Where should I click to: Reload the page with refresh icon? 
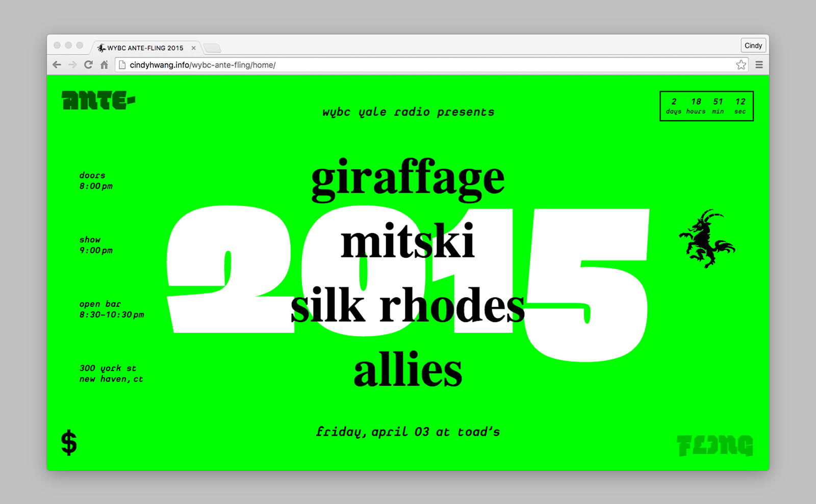tap(88, 65)
